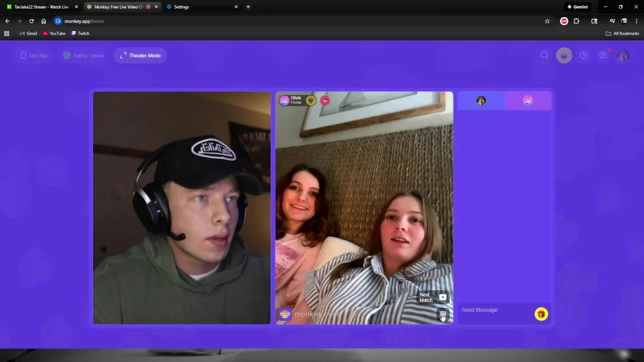This screenshot has height=362, width=644.
Task: Open match history clock icon
Action: tap(584, 55)
